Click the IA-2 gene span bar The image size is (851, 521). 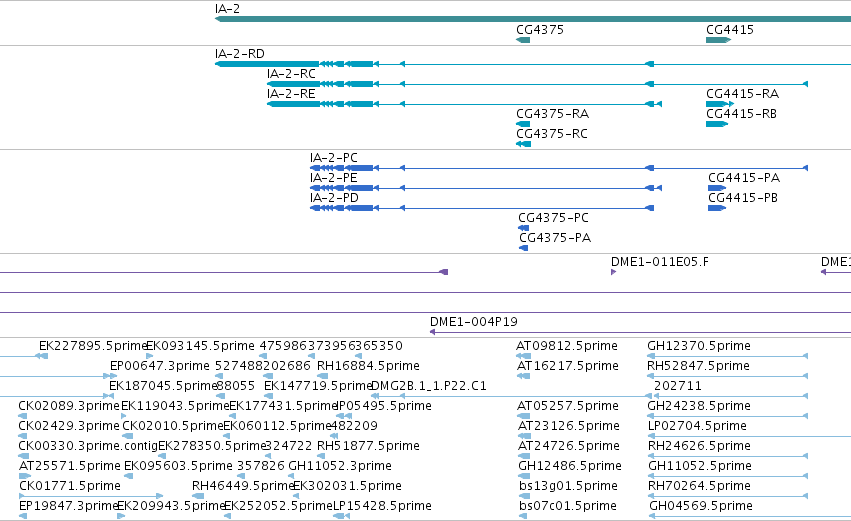[x=533, y=20]
